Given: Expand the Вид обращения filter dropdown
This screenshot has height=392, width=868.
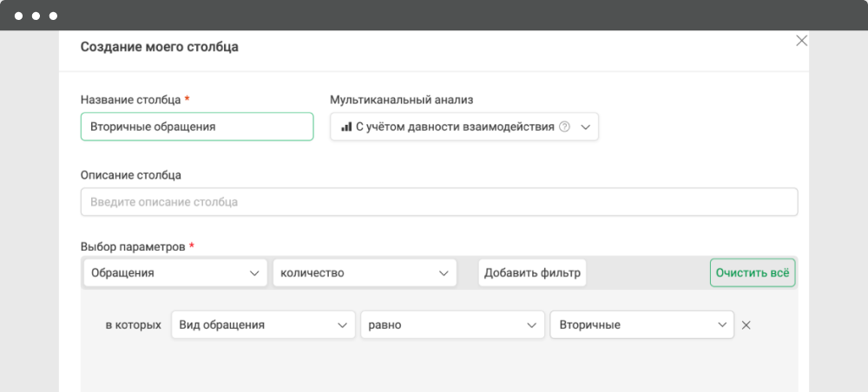Looking at the screenshot, I should (x=263, y=325).
